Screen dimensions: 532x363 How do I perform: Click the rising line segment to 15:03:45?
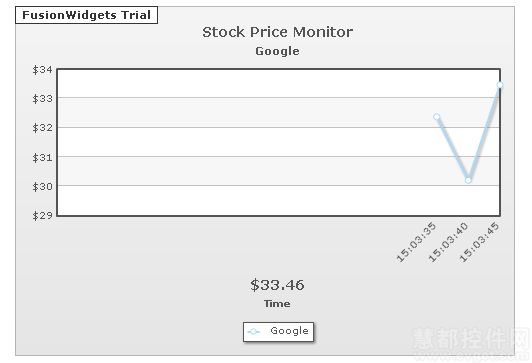(484, 132)
